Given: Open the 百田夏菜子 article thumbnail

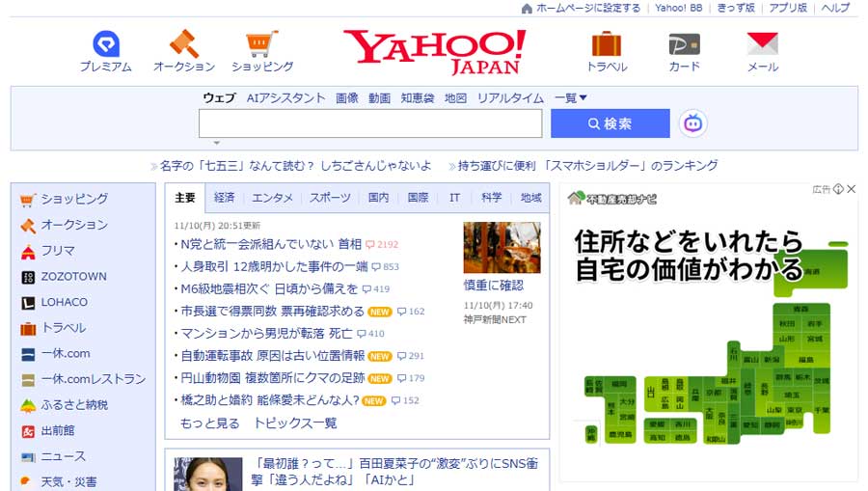Looking at the screenshot, I should pyautogui.click(x=208, y=474).
